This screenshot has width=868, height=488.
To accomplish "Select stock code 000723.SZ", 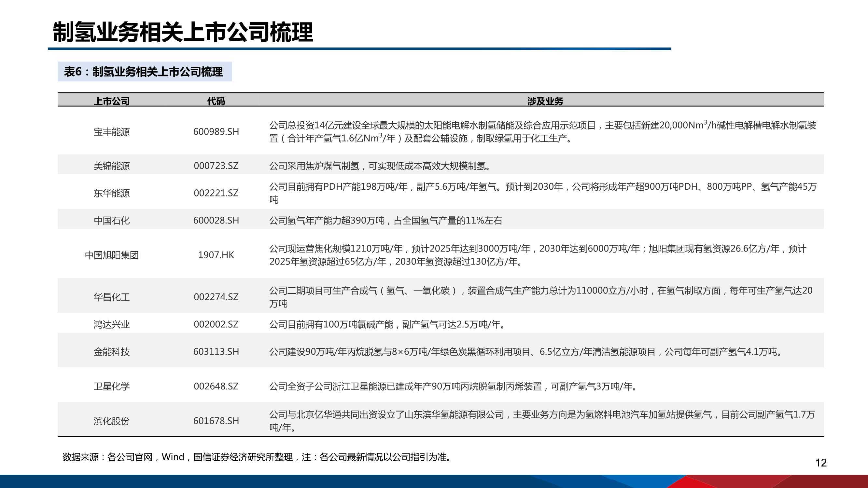I will point(216,166).
